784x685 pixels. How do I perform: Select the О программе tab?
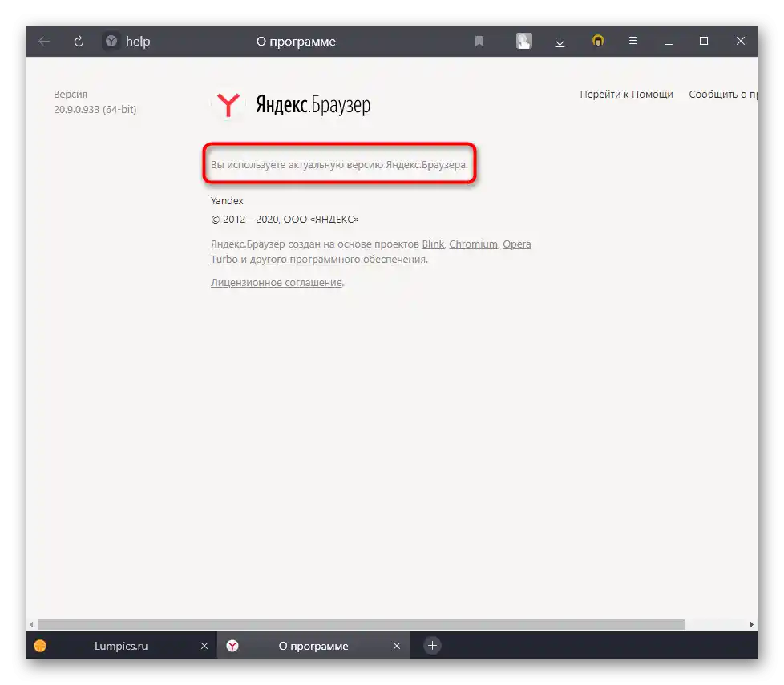pos(313,646)
